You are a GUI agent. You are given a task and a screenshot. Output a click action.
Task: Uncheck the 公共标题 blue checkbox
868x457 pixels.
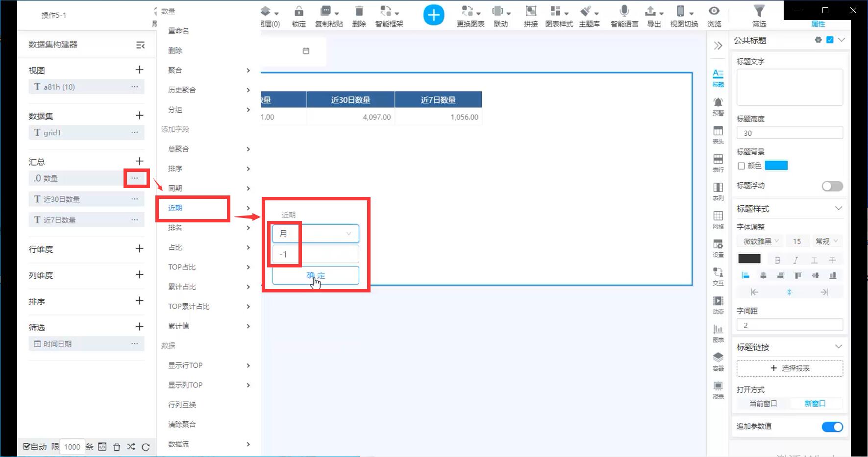pyautogui.click(x=830, y=40)
